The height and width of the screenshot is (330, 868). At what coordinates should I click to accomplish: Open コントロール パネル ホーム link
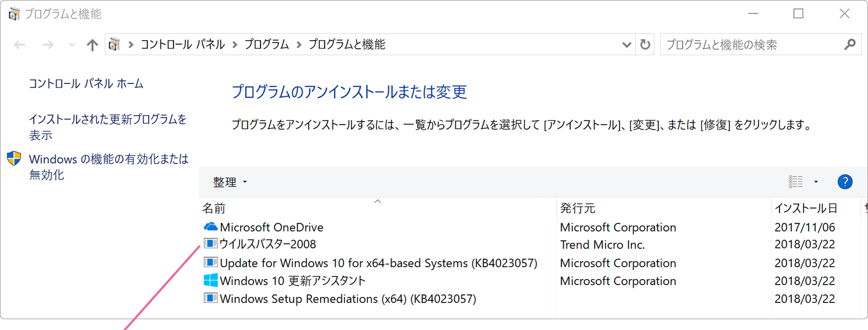[86, 83]
